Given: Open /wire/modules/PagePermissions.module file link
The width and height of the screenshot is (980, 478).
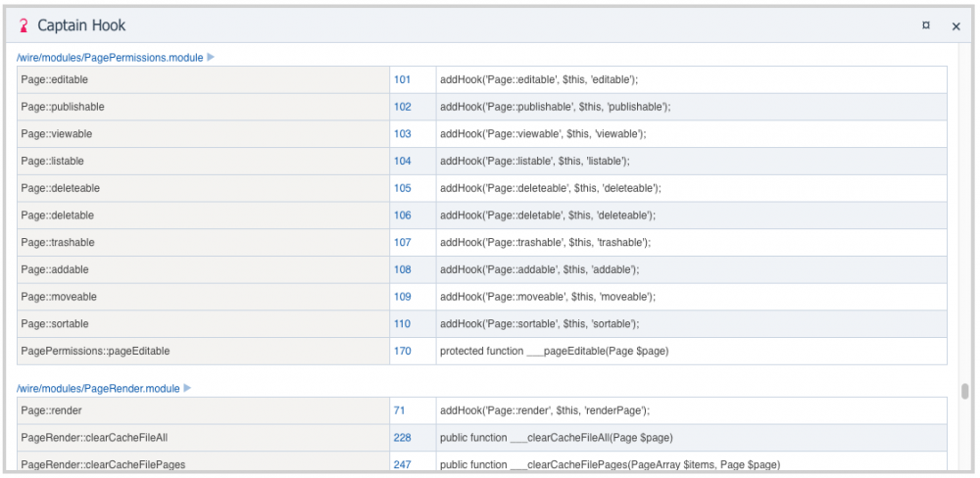Looking at the screenshot, I should point(110,58).
